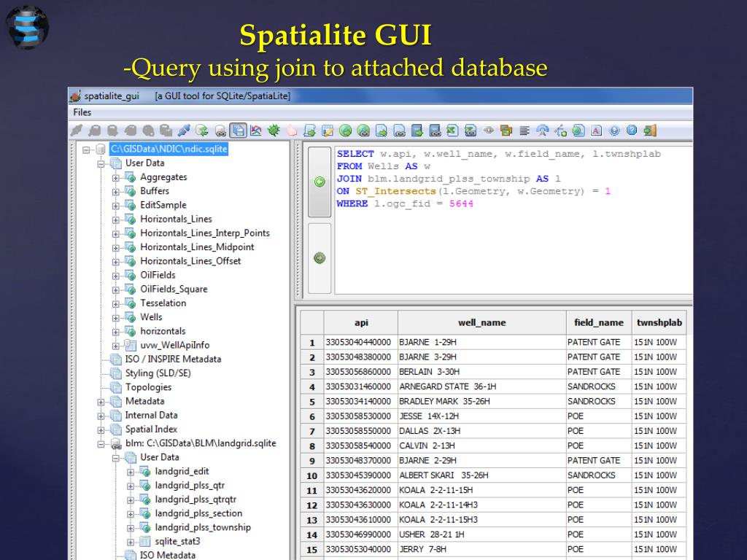Click the twnshplab column header
This screenshot has width=747, height=560.
click(x=659, y=323)
